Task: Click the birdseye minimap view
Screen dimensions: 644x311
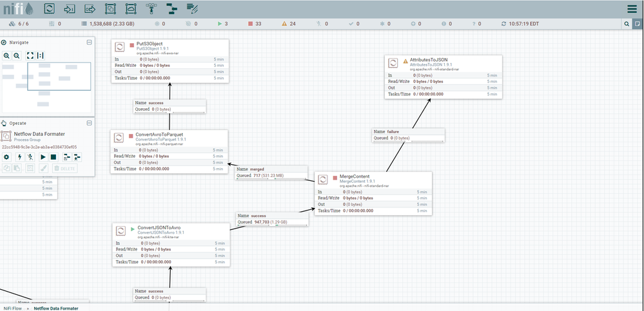Action: 46,86
